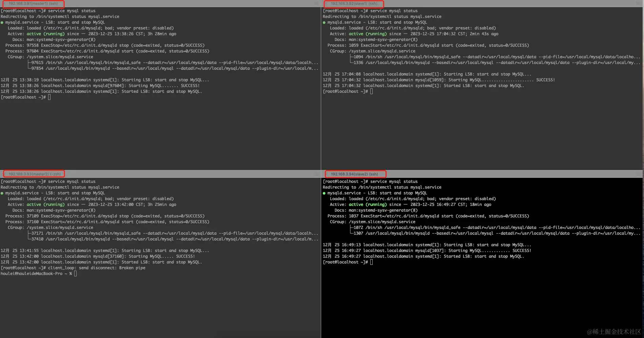Click CGroup entry '1094 /bin/sh' in slave1

[495, 57]
